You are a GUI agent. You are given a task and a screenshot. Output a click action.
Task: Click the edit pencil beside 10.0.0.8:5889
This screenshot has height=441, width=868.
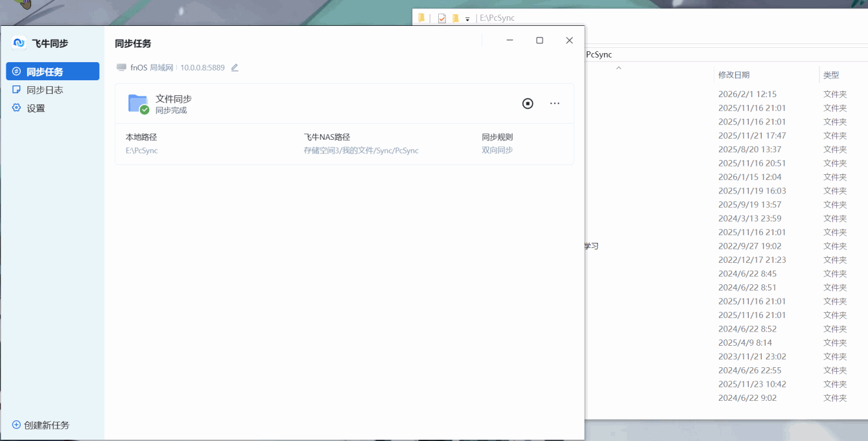[x=234, y=67]
